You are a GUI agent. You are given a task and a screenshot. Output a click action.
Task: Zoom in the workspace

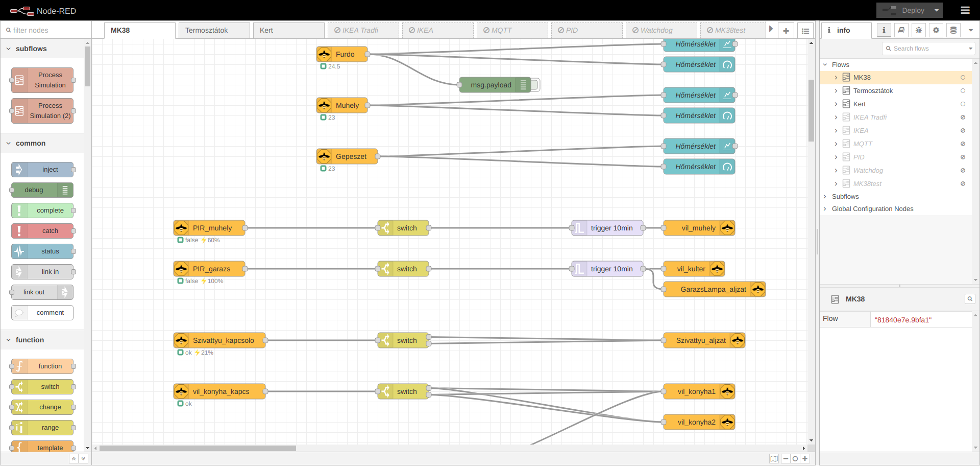point(805,459)
